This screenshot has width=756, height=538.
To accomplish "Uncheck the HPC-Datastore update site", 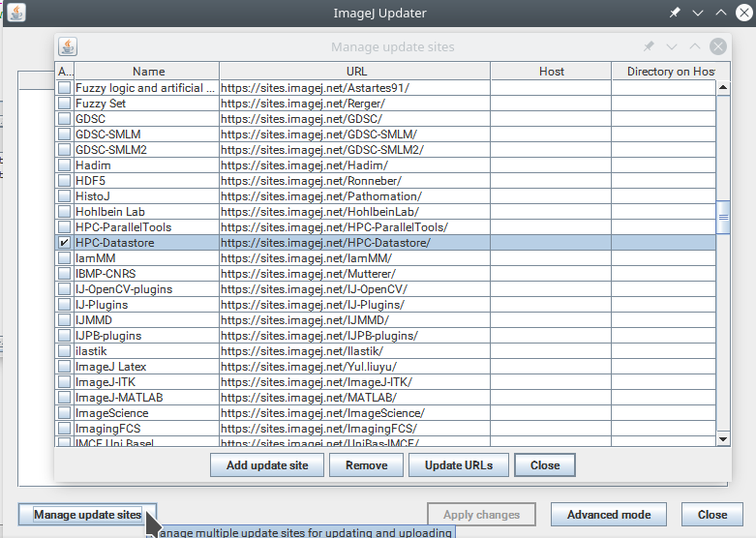I will pyautogui.click(x=64, y=243).
